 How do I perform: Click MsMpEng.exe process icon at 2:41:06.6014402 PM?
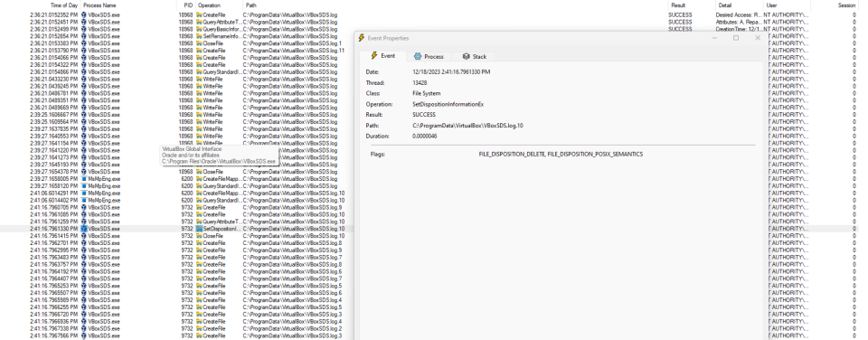click(x=84, y=201)
